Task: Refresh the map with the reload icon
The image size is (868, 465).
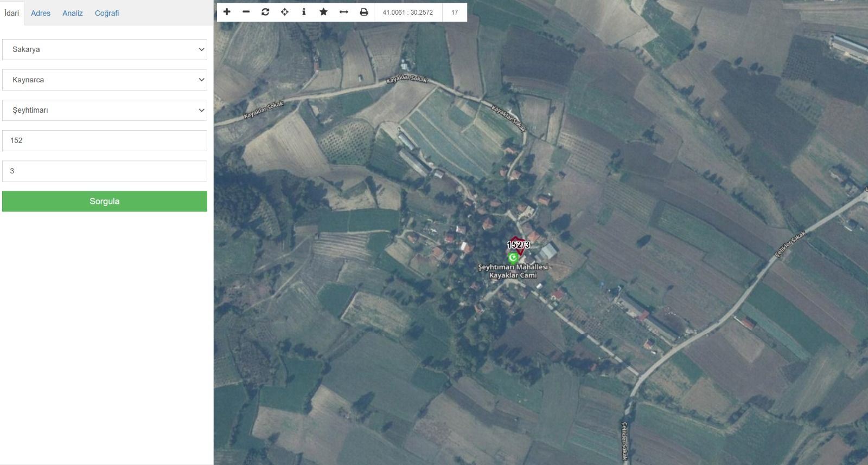Action: pyautogui.click(x=265, y=12)
